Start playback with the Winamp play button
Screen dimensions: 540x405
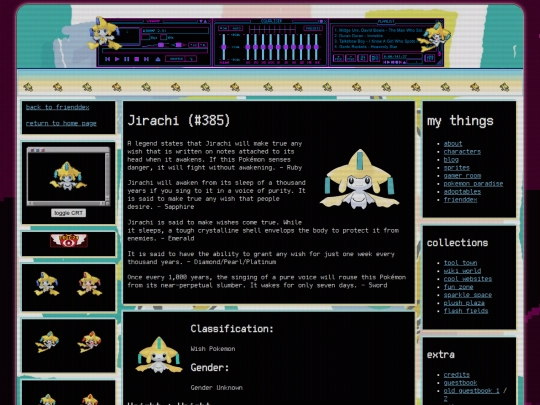[117, 59]
